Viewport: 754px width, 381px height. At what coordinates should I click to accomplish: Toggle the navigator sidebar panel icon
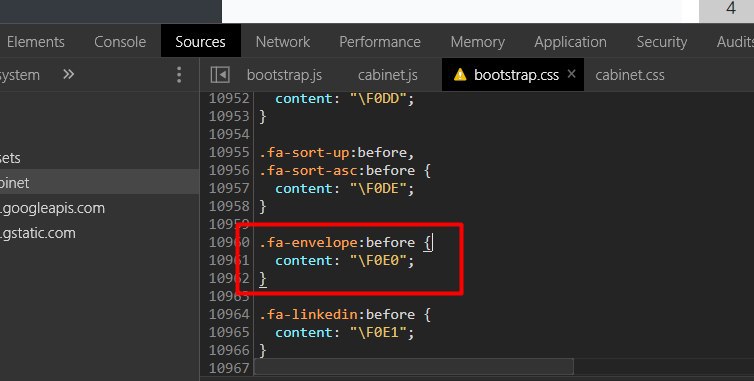coord(220,75)
